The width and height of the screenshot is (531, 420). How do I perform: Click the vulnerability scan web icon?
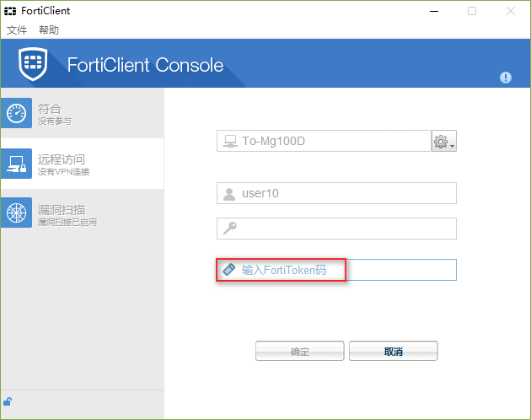17,213
